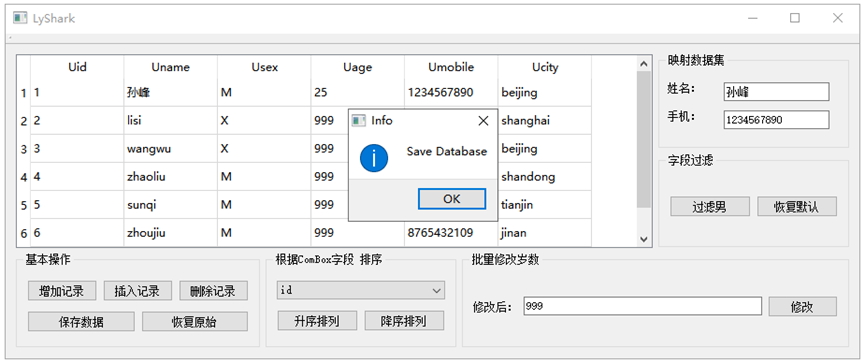Click the 手机 input field
The height and width of the screenshot is (364, 865).
tap(776, 120)
